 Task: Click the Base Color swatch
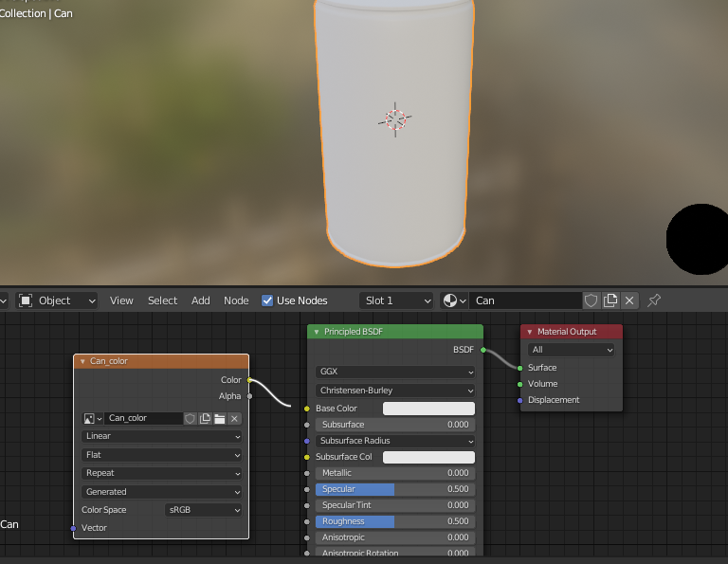428,409
